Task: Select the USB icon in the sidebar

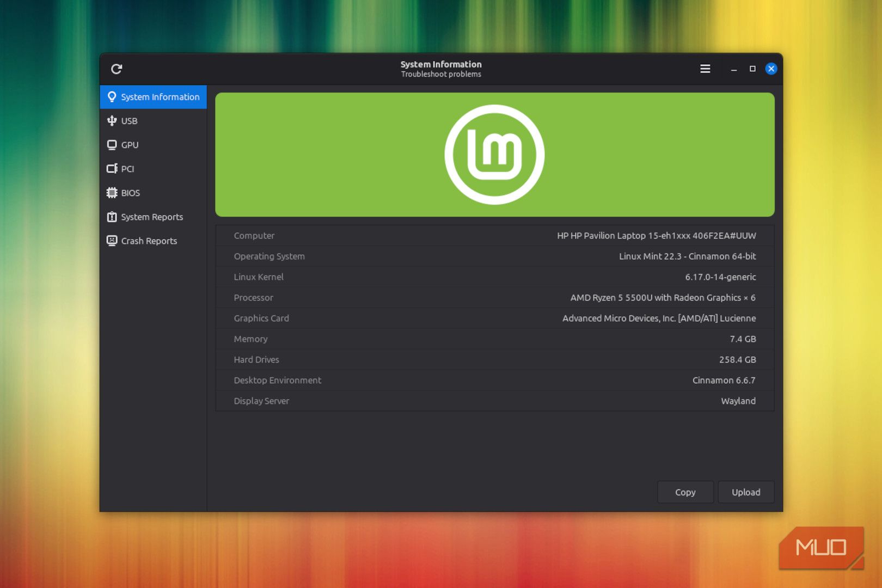Action: (x=112, y=121)
